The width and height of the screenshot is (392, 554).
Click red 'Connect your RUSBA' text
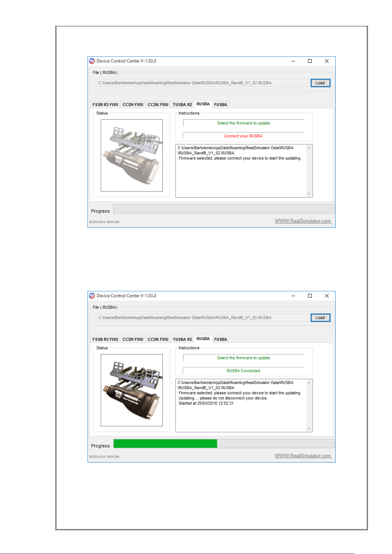tap(243, 136)
